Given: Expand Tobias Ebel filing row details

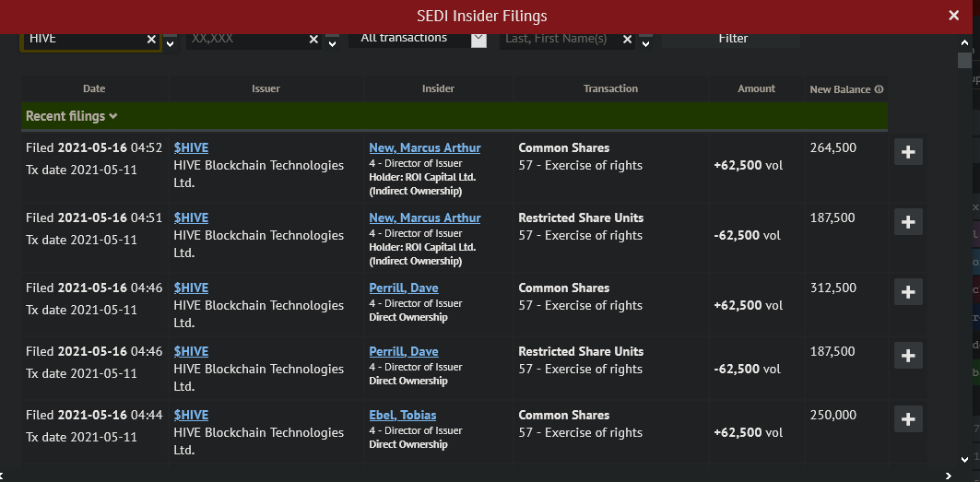Looking at the screenshot, I should click(x=908, y=419).
